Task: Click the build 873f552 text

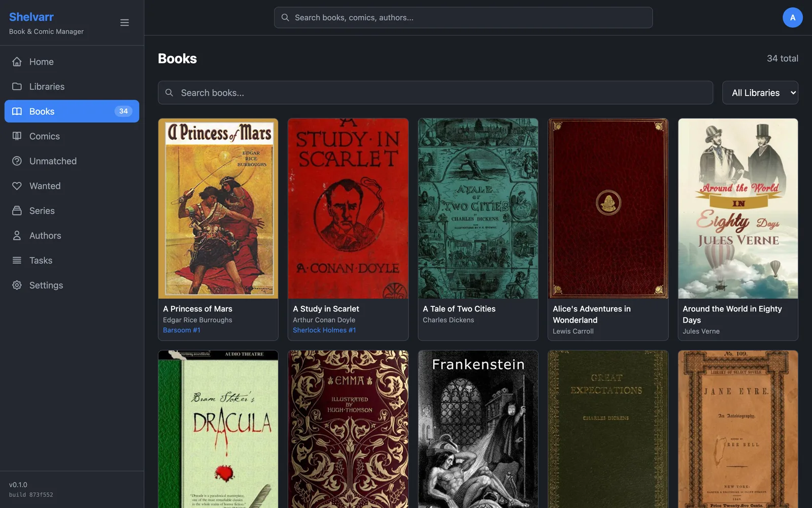Action: [31, 495]
